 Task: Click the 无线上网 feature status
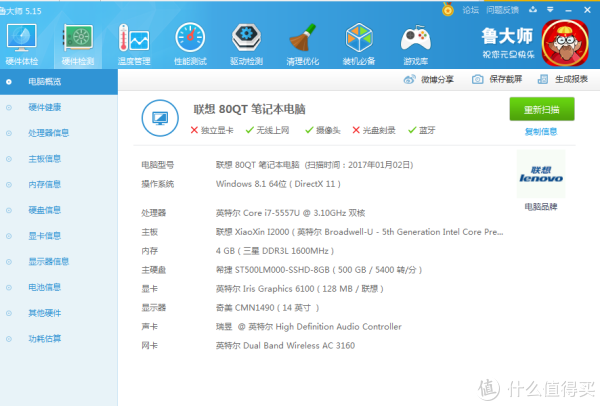pyautogui.click(x=267, y=130)
